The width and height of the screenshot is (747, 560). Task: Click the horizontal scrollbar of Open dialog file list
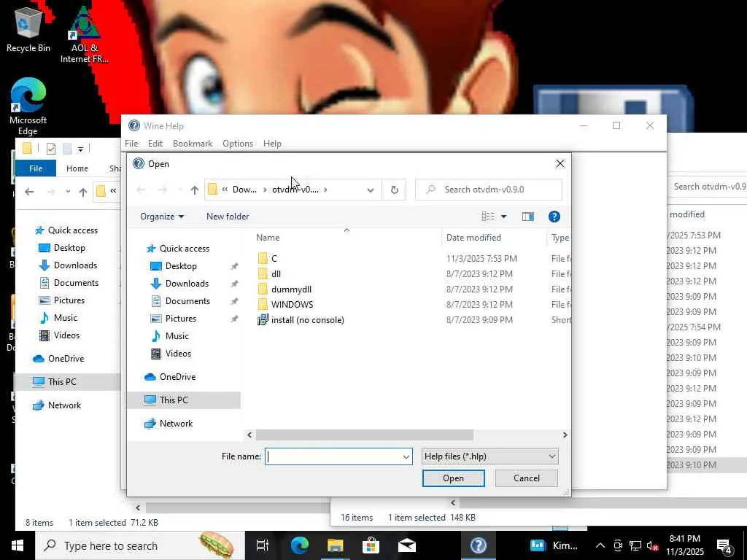coord(365,435)
